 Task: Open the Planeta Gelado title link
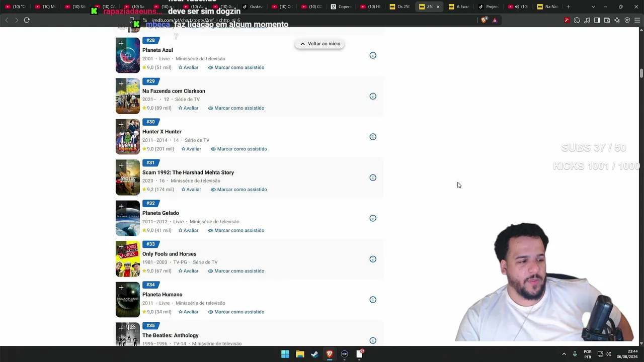pos(160,213)
